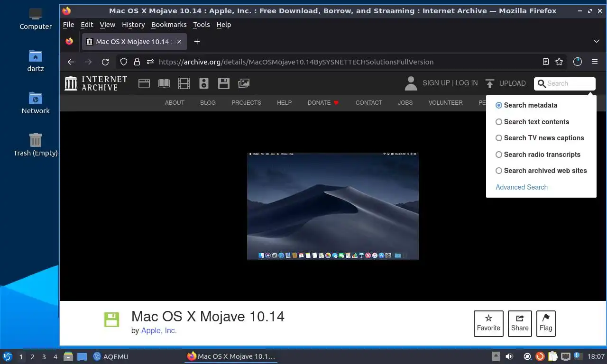
Task: Open the Edit menu
Action: [x=87, y=25]
